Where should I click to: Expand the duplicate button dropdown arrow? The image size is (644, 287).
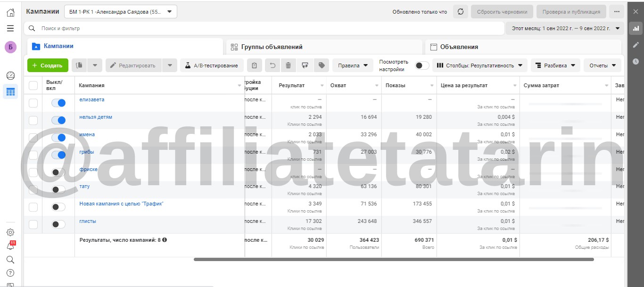tap(95, 66)
